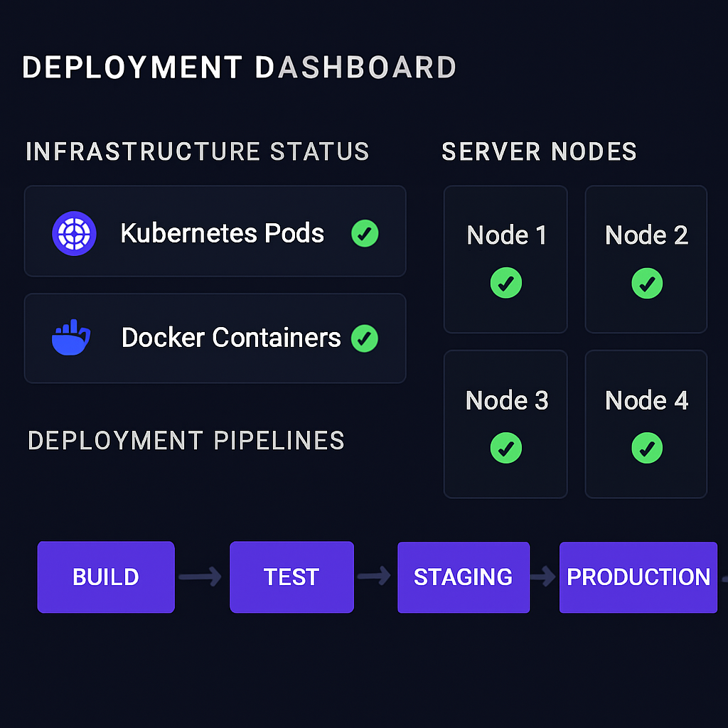Click the SERVER NODES heading
The image size is (728, 728).
click(x=539, y=151)
